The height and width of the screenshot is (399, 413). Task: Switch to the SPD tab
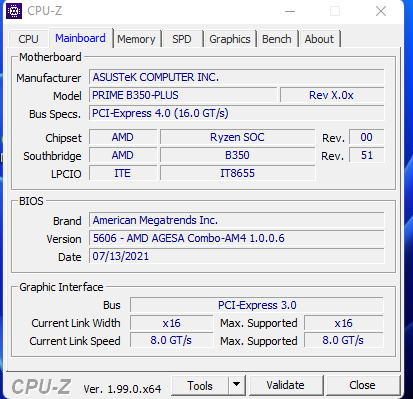[182, 39]
